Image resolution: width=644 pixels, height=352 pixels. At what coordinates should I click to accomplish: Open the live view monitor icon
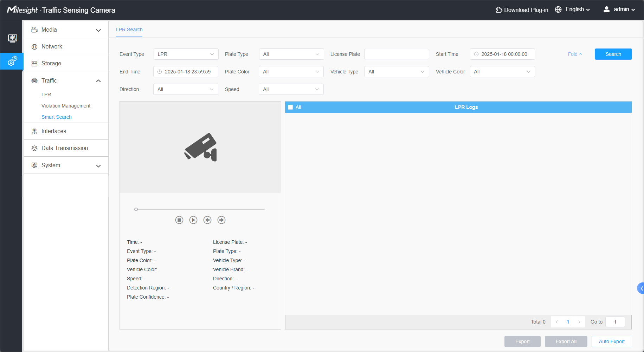pos(13,38)
